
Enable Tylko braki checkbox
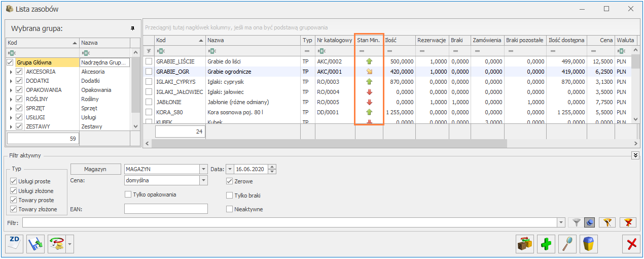[230, 196]
